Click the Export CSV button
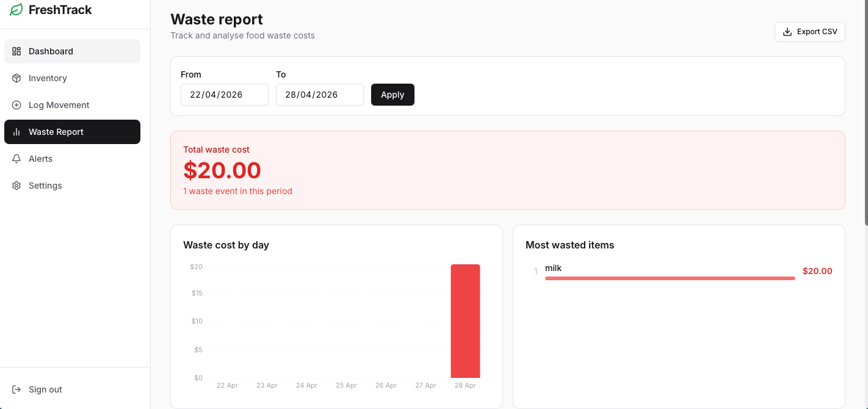 (x=810, y=31)
